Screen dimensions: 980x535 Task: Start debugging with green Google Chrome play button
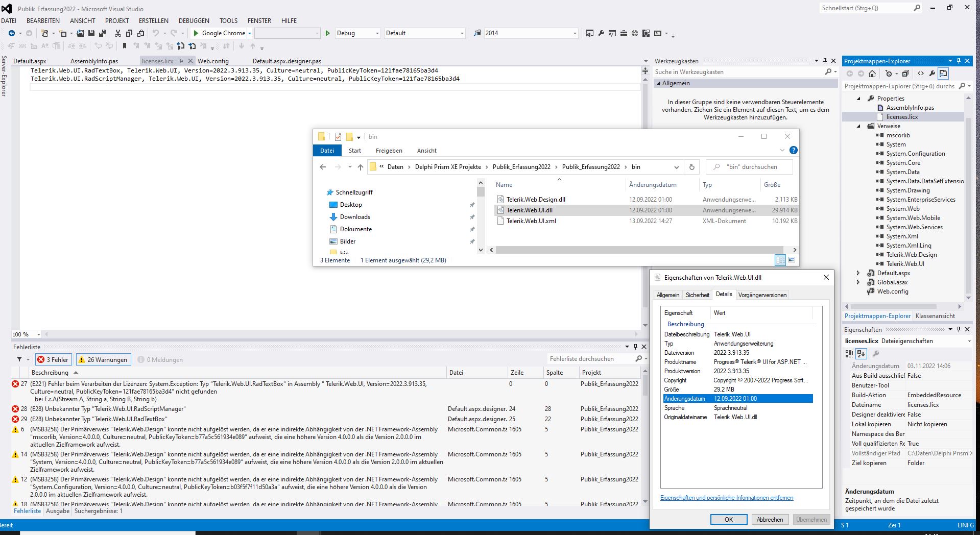(x=196, y=33)
